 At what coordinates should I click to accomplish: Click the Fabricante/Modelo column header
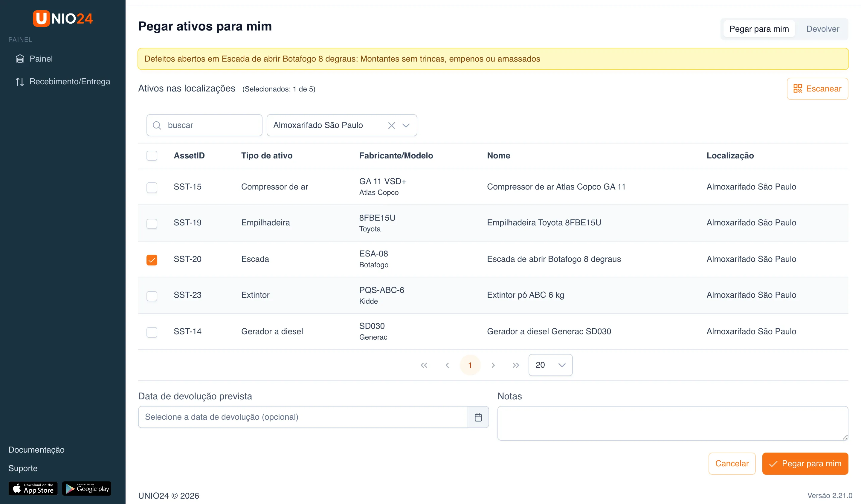(396, 156)
